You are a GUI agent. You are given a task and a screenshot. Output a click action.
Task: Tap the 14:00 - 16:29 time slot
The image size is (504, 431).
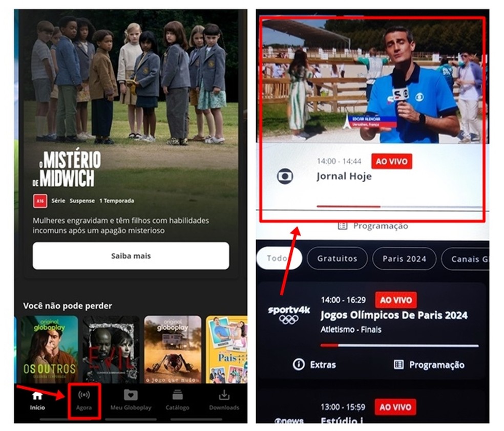pos(343,300)
